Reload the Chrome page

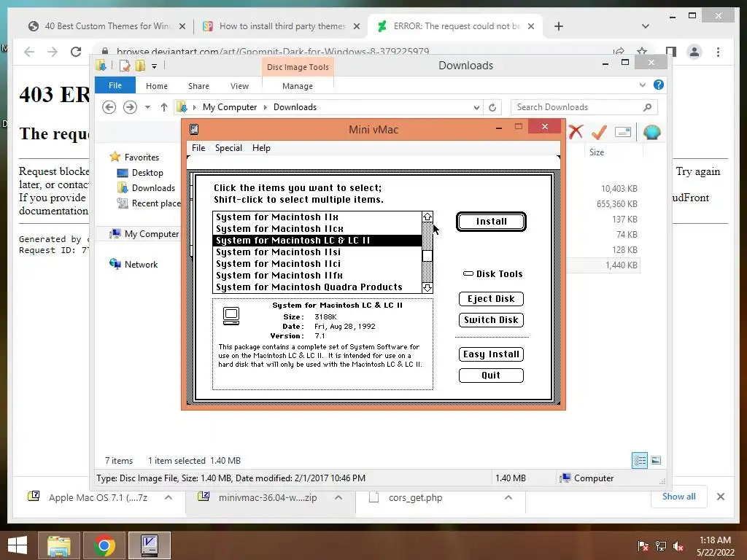tap(76, 52)
